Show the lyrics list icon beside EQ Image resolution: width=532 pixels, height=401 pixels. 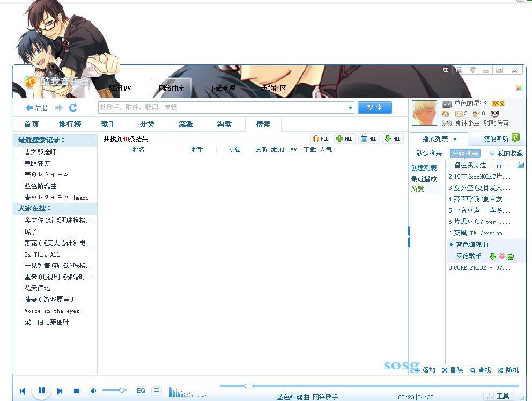click(x=157, y=391)
